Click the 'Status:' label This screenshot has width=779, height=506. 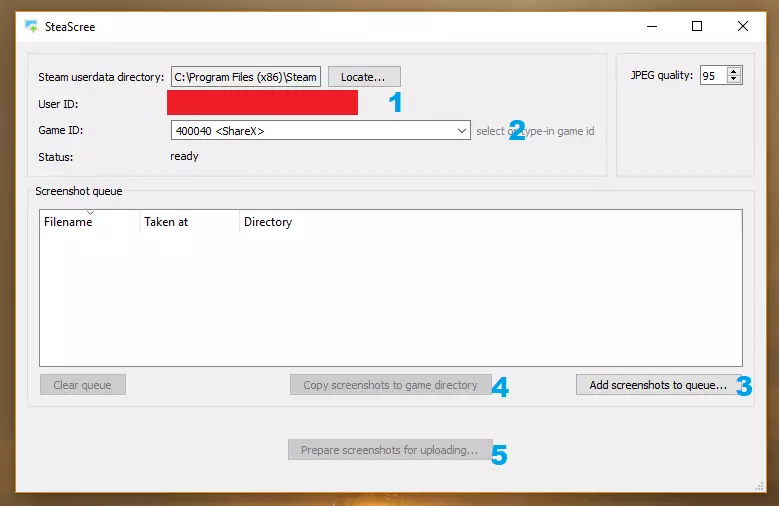pos(56,157)
